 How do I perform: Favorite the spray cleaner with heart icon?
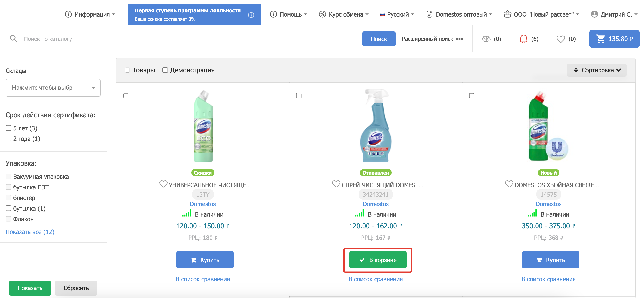(336, 184)
